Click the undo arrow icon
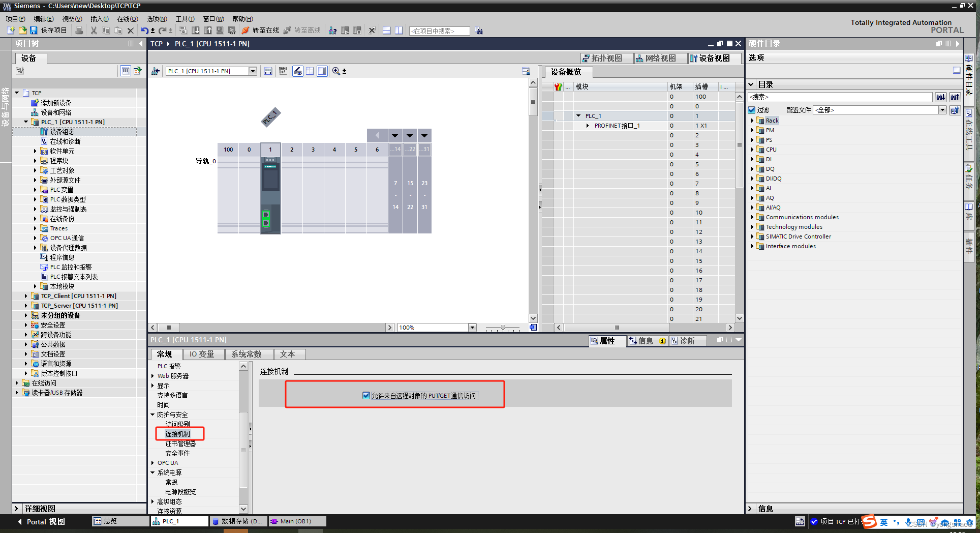This screenshot has height=533, width=980. pos(144,31)
